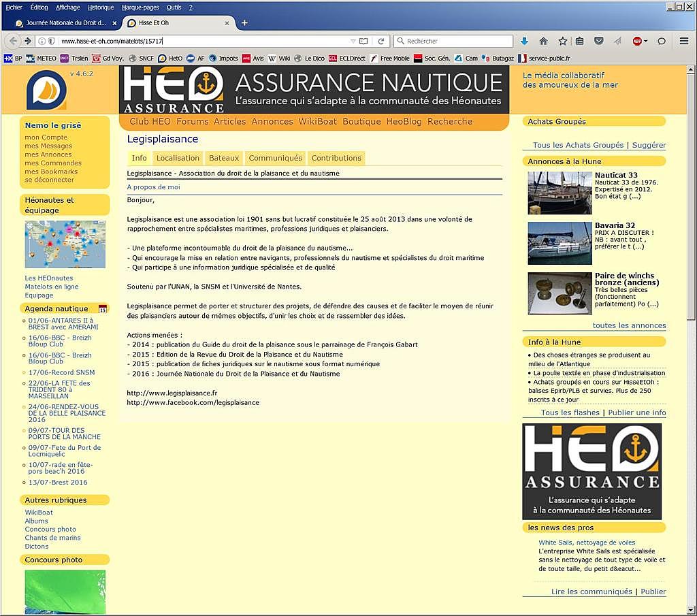This screenshot has width=697, height=616.
Task: Open the Outils menu
Action: 174,7
